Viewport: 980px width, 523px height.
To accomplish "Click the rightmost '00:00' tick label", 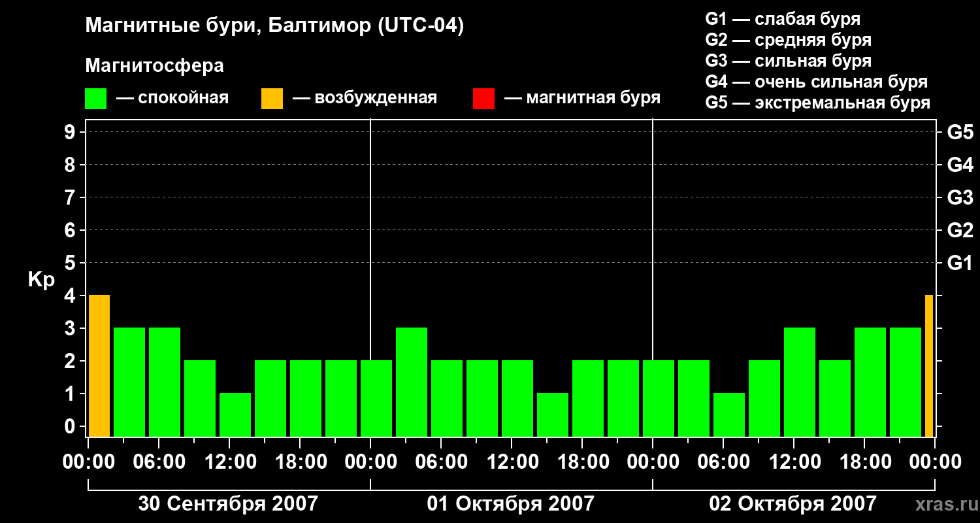I will [935, 462].
